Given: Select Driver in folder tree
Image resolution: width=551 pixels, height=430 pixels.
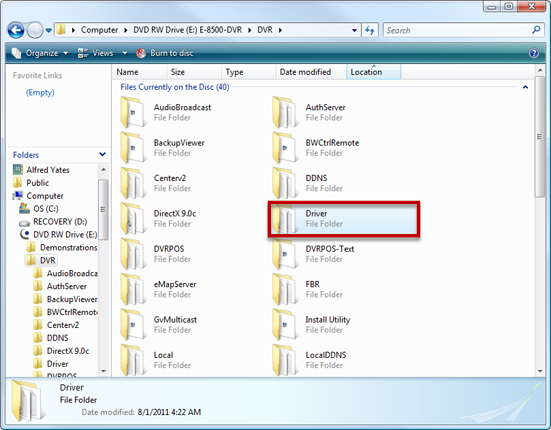Looking at the screenshot, I should pyautogui.click(x=51, y=364).
